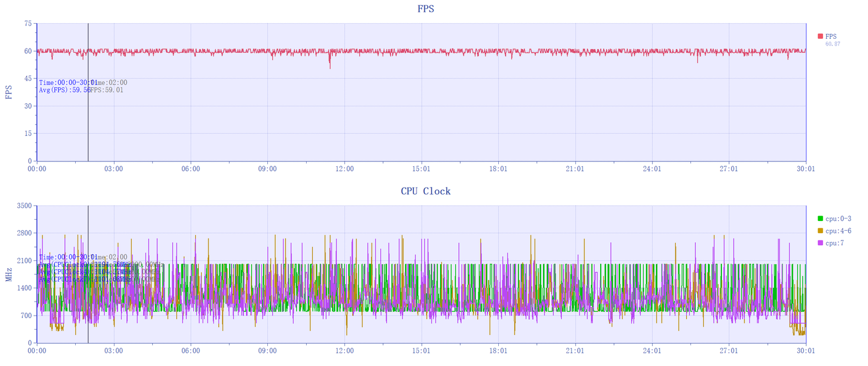Click the 2800 tick on the MHz axis
This screenshot has height=366, width=868.
point(24,233)
